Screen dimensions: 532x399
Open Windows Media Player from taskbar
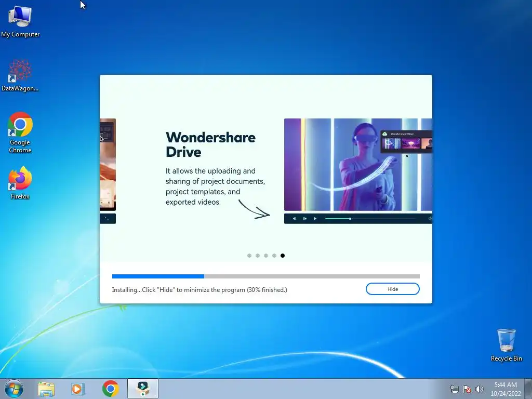pyautogui.click(x=78, y=389)
